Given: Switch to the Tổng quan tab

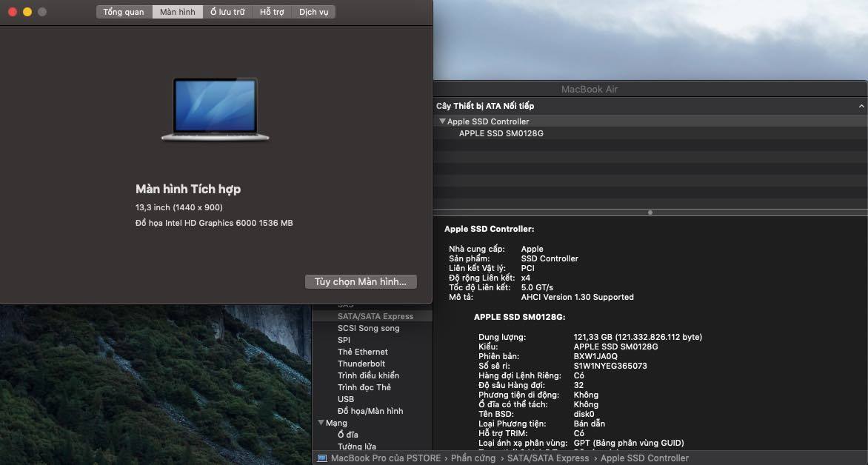Looking at the screenshot, I should pos(124,12).
